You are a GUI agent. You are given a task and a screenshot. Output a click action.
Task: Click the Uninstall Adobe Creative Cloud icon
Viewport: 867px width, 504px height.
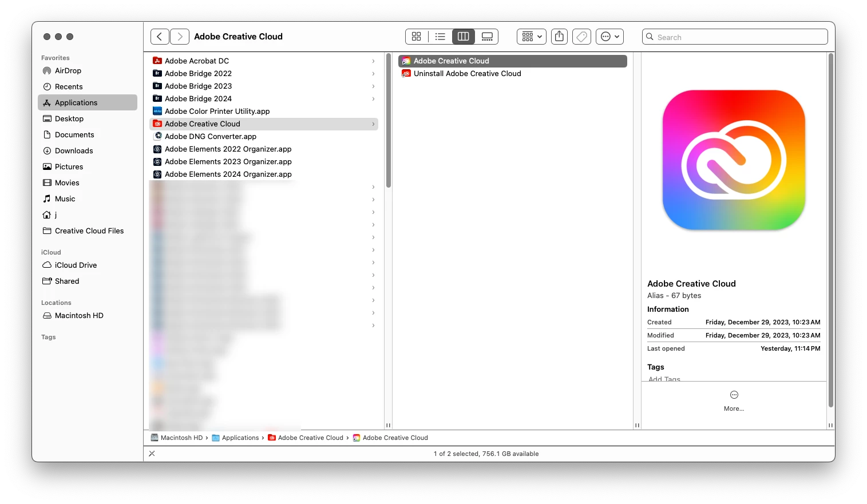click(x=406, y=73)
